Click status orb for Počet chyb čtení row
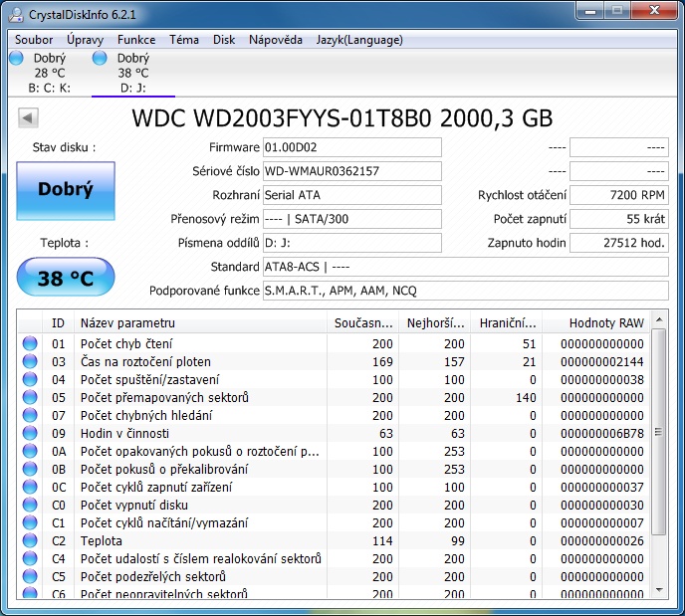 (x=30, y=344)
